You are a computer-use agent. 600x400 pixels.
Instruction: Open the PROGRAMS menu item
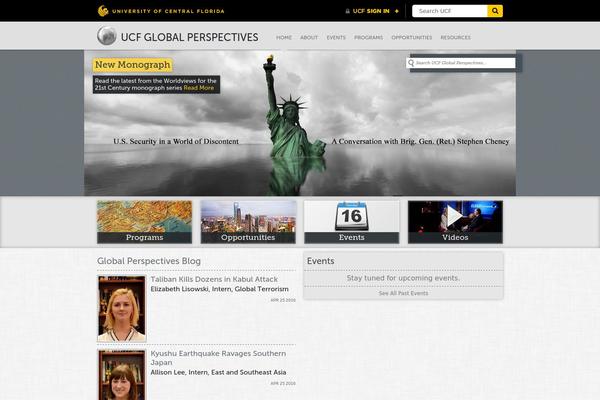368,38
